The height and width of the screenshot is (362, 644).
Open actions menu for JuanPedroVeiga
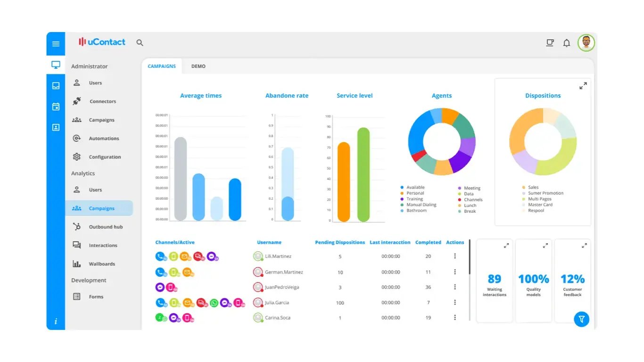pyautogui.click(x=455, y=287)
